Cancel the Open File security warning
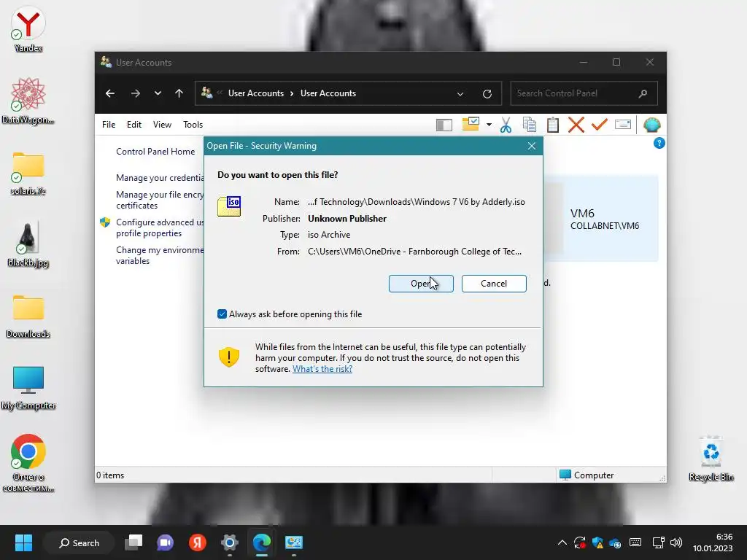 [494, 284]
